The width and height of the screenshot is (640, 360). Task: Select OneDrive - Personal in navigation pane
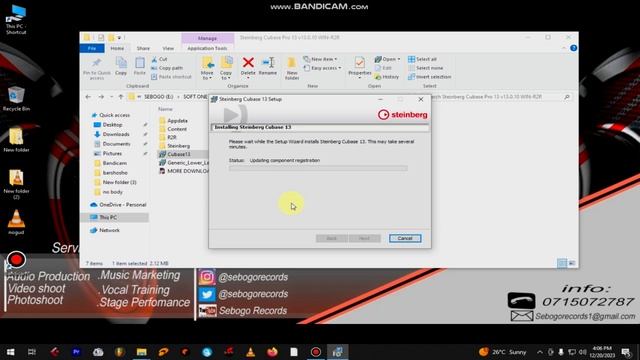[x=122, y=205]
